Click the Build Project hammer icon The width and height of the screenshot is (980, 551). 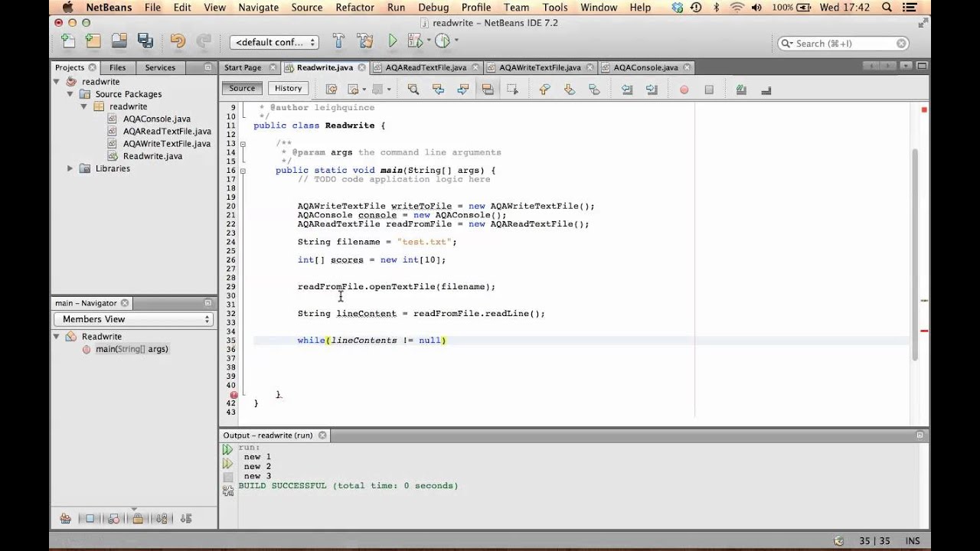tap(339, 41)
